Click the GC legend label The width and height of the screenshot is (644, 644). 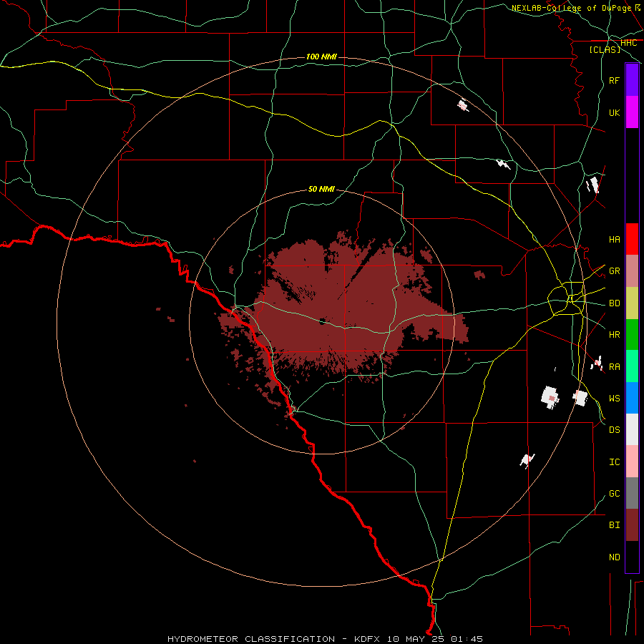(615, 494)
